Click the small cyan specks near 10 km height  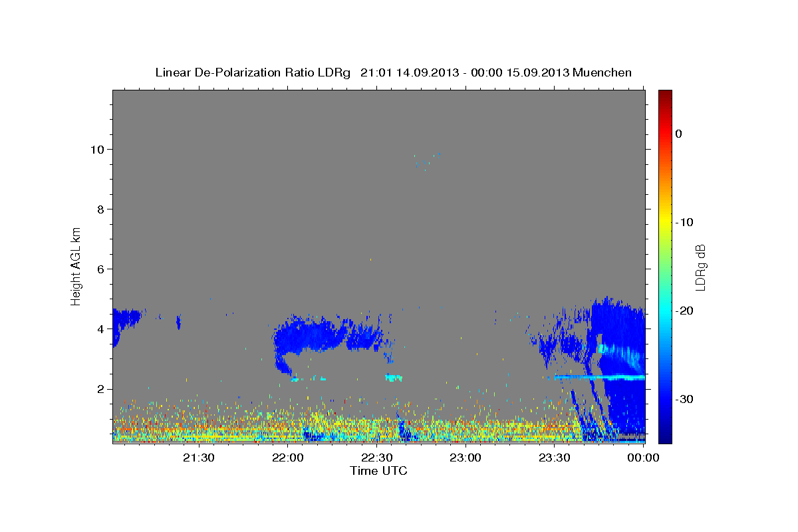pyautogui.click(x=427, y=161)
